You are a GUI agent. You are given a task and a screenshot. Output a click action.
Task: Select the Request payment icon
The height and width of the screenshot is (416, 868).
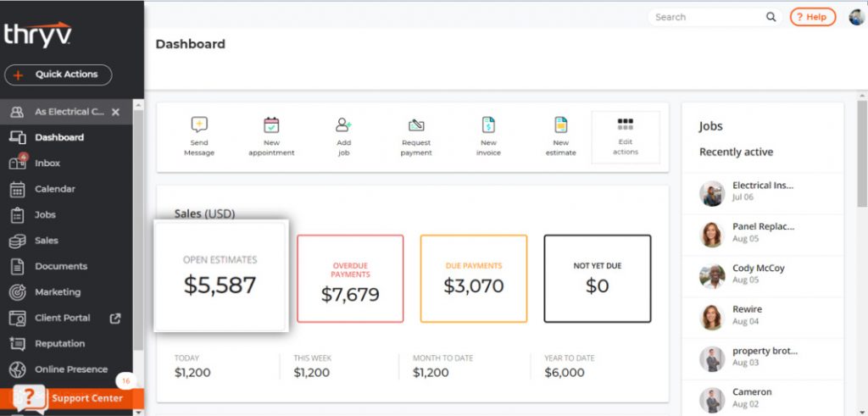click(416, 125)
